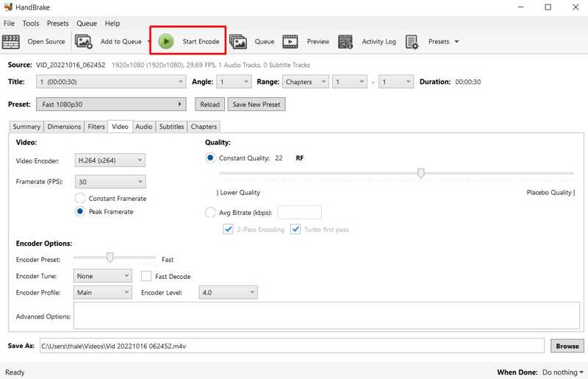
Task: Click the Presets toolbar icon
Action: click(x=412, y=42)
